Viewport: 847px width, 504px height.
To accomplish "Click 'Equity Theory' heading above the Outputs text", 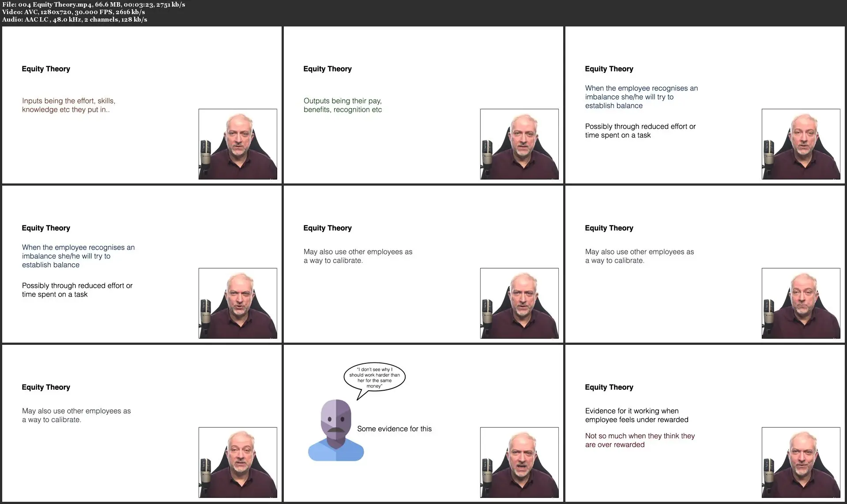I will [x=328, y=69].
